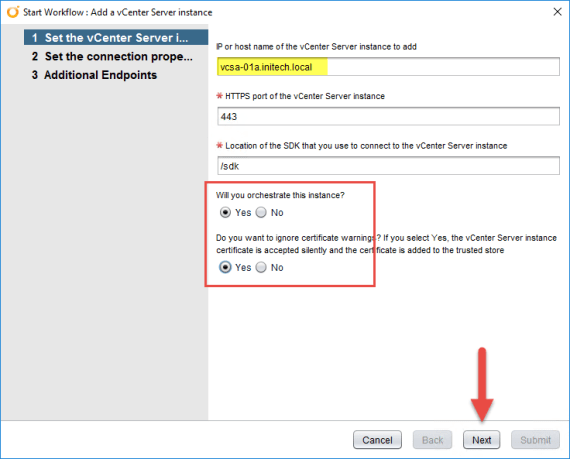
Task: Click the 'Location of the SDK' label text
Action: (366, 146)
